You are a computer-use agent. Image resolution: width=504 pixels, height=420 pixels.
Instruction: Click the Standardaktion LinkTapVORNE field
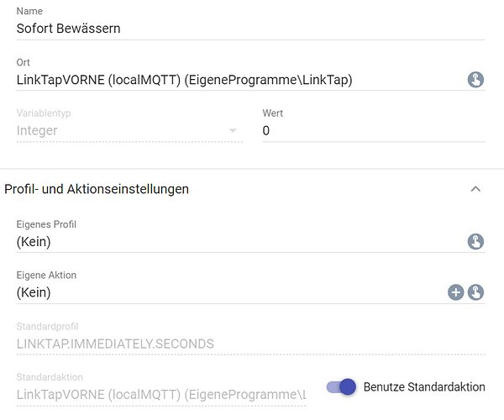coord(161,395)
